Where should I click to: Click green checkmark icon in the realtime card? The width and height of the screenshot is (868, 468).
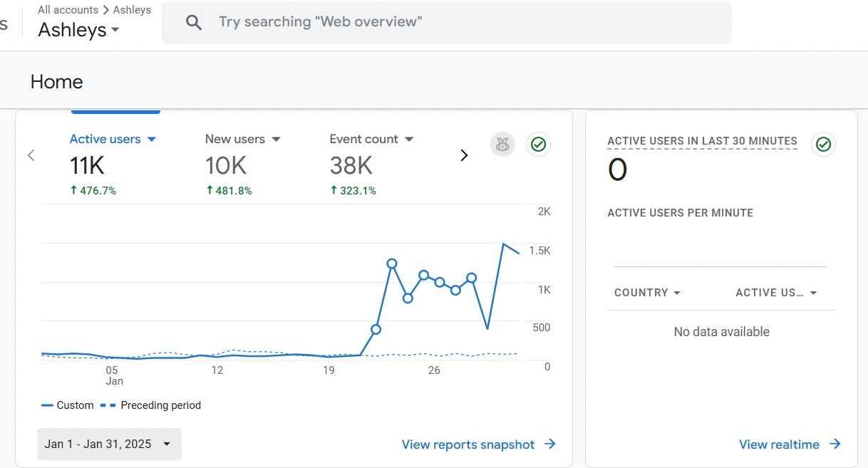pyautogui.click(x=823, y=145)
